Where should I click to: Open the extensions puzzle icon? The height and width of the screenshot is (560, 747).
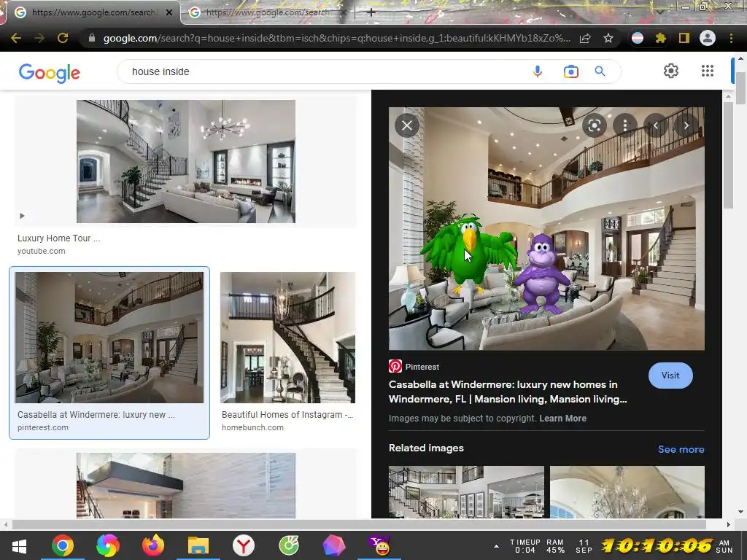(660, 38)
